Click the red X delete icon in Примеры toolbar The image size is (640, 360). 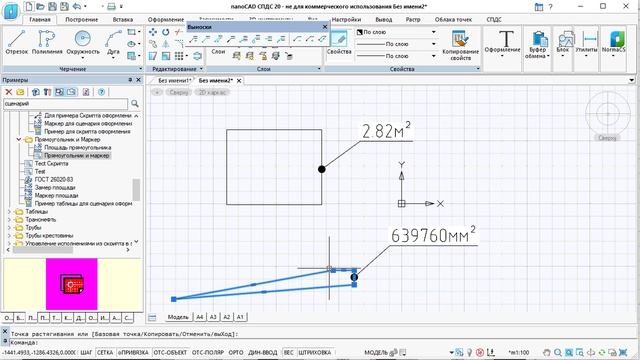click(8, 92)
